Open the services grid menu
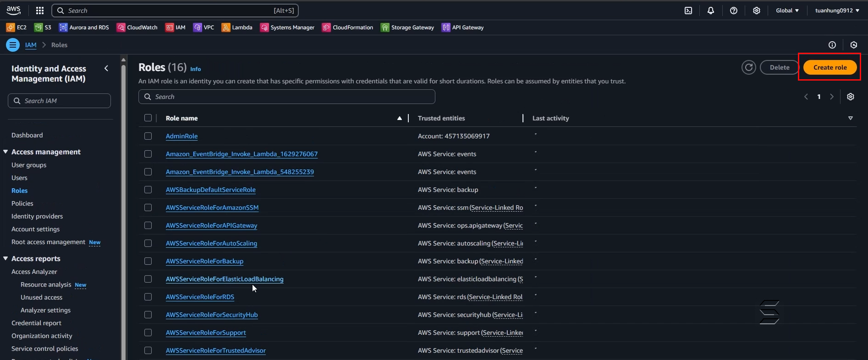The height and width of the screenshot is (360, 868). tap(40, 11)
